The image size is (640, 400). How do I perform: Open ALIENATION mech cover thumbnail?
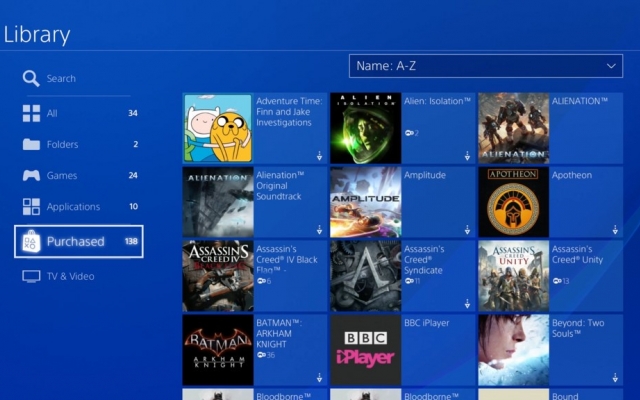tap(513, 128)
